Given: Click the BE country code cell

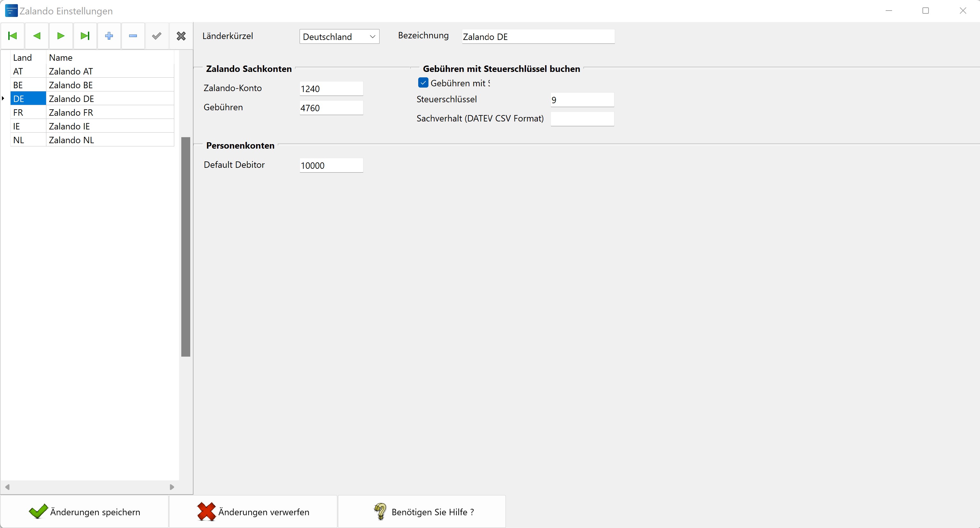Looking at the screenshot, I should pyautogui.click(x=28, y=85).
